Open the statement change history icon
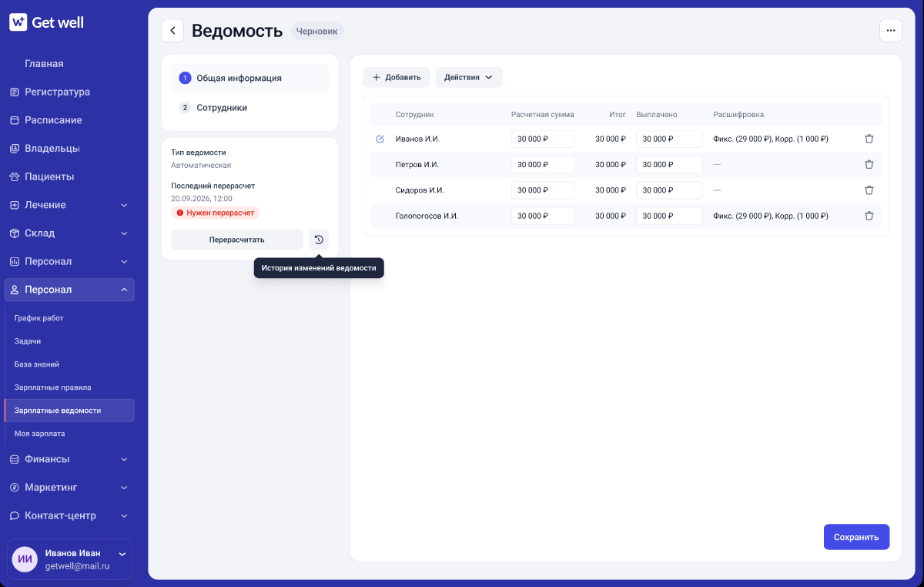Screen dimensions: 924x587 319,240
